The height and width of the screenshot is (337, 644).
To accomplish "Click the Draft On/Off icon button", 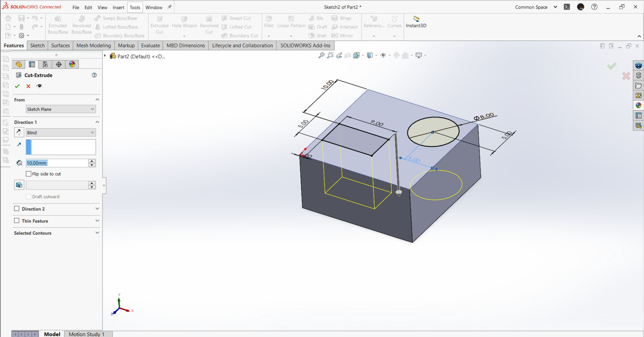I will tap(19, 185).
